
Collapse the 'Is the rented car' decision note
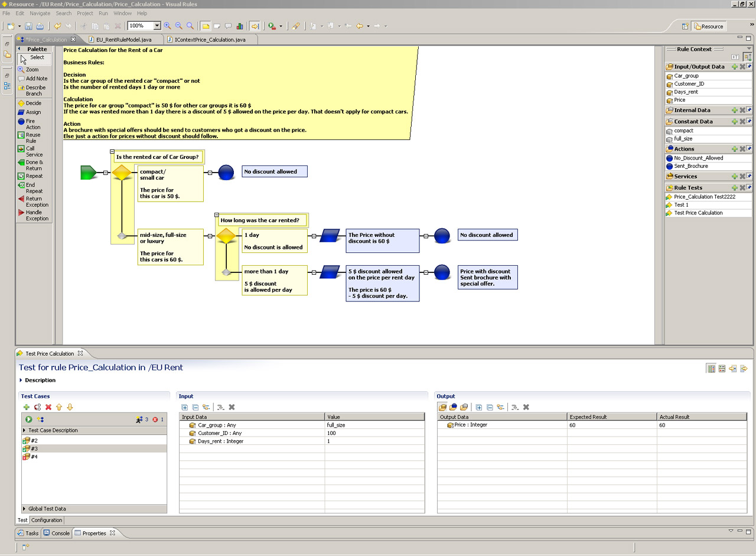[112, 151]
